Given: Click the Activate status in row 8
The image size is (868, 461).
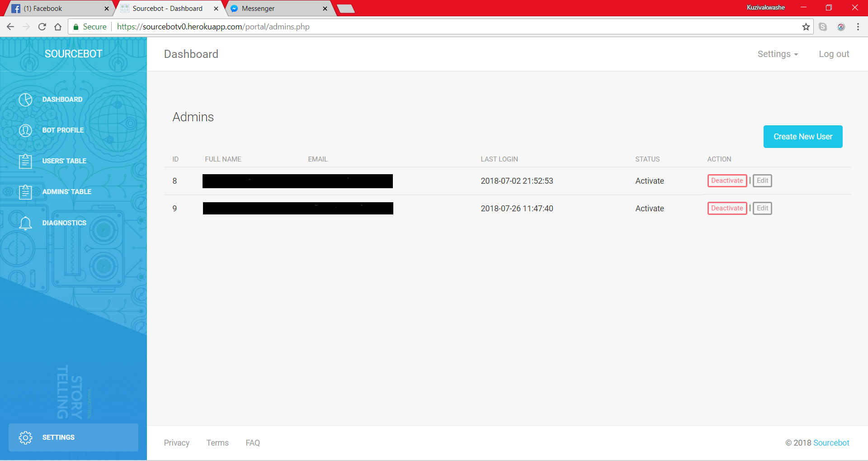Looking at the screenshot, I should click(650, 181).
